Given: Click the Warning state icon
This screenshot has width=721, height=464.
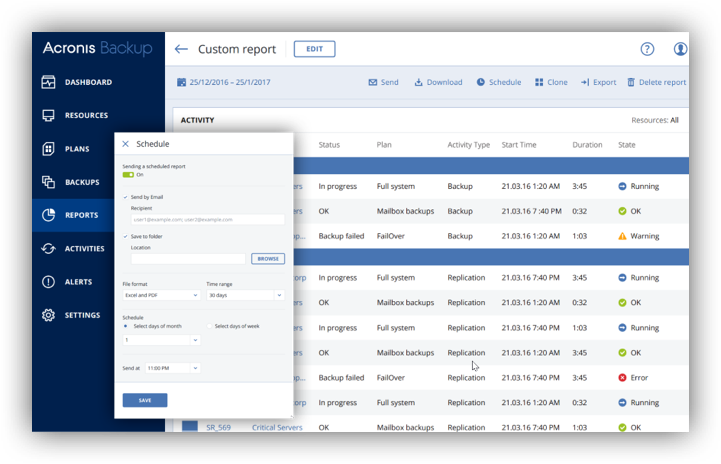Looking at the screenshot, I should 622,236.
